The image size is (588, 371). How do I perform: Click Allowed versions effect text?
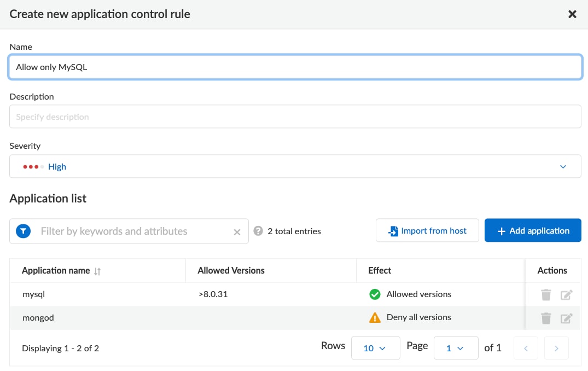click(x=419, y=294)
